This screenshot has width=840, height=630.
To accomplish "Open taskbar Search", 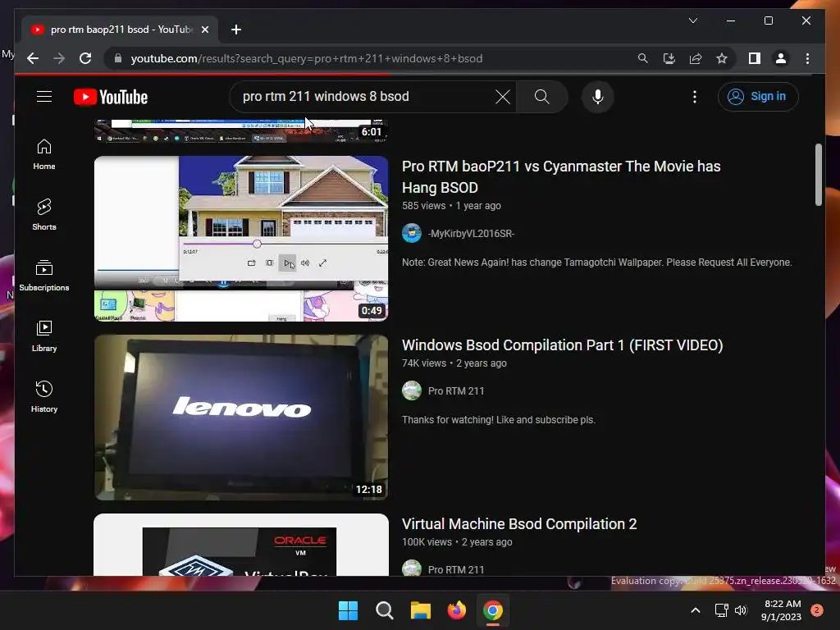I will coord(384,610).
